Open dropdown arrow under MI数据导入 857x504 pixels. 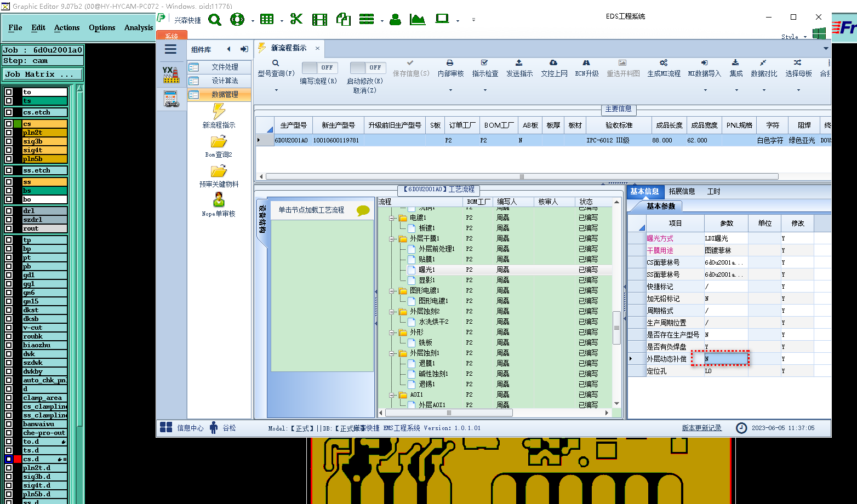[704, 90]
